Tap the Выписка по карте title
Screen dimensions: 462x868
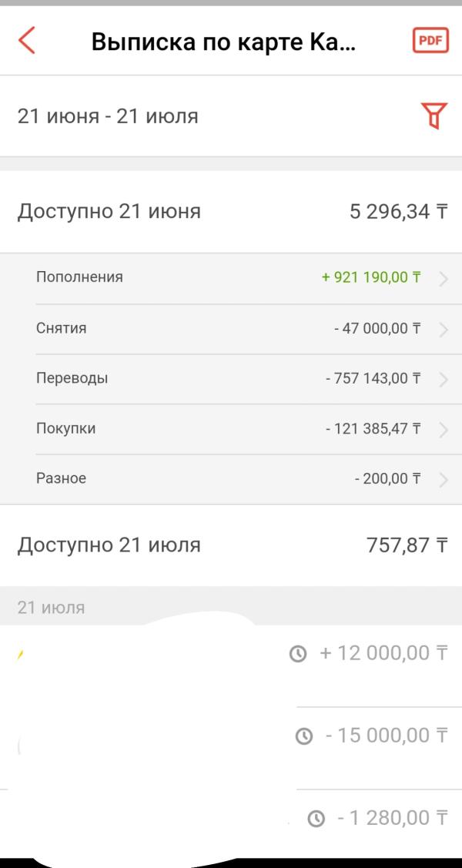[223, 42]
